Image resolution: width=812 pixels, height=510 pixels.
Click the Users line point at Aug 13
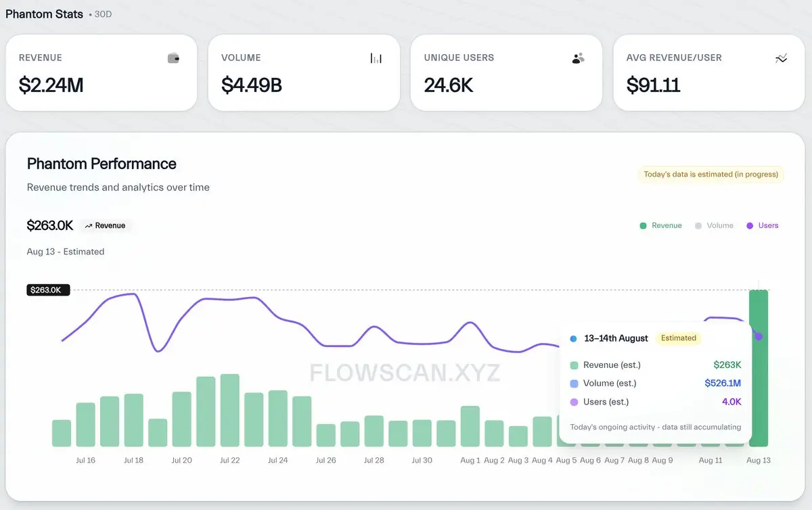click(759, 336)
